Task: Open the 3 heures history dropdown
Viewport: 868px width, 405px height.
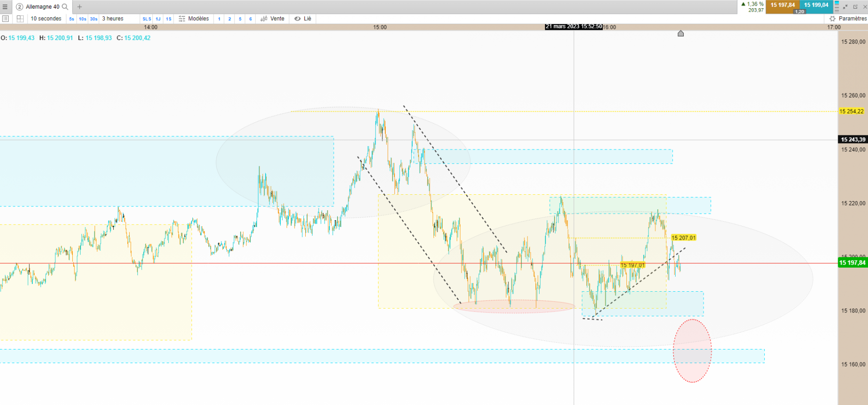Action: point(113,19)
